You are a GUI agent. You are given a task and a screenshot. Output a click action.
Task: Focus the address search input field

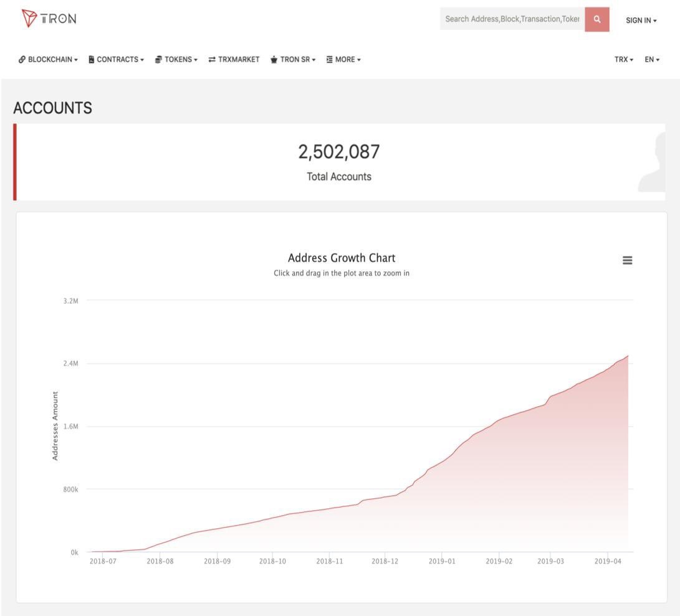click(x=512, y=19)
